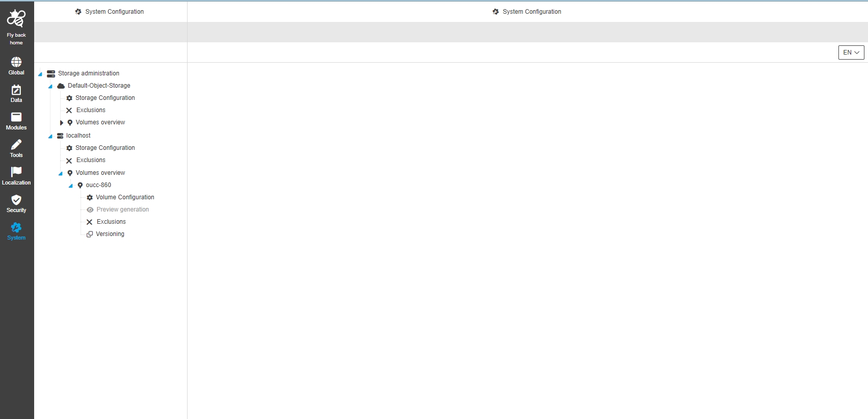Click the Storage administration server icon
This screenshot has width=868, height=419.
pyautogui.click(x=51, y=73)
